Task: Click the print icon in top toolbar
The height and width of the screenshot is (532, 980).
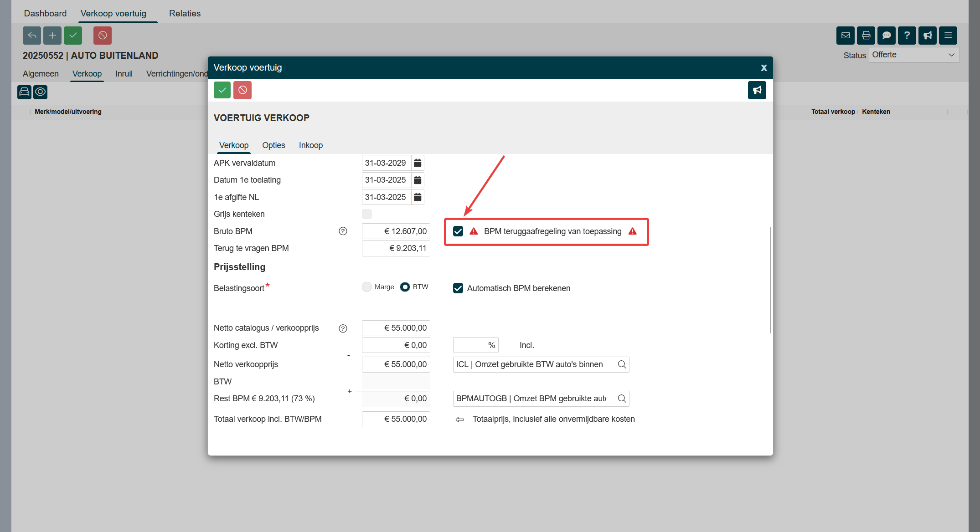Action: [866, 36]
